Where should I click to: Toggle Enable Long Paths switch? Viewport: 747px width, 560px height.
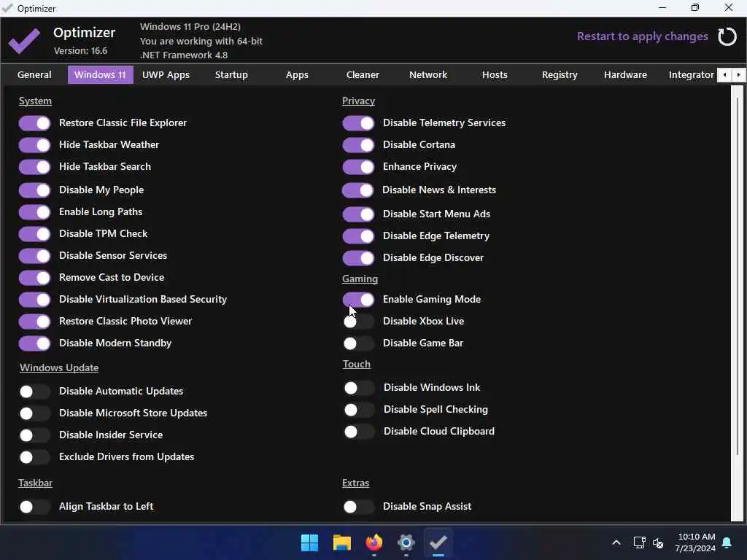34,212
